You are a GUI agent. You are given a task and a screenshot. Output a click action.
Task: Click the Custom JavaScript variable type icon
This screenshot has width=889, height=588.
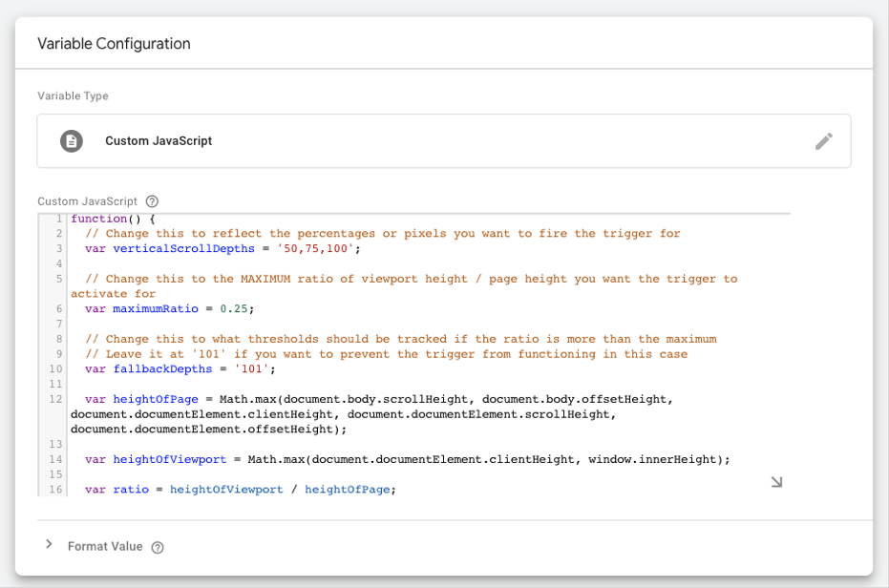[71, 140]
